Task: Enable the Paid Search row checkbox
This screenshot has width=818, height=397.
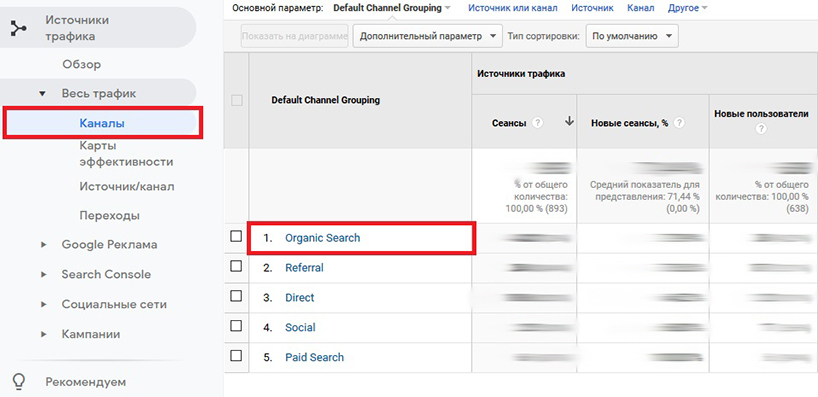Action: pos(236,356)
